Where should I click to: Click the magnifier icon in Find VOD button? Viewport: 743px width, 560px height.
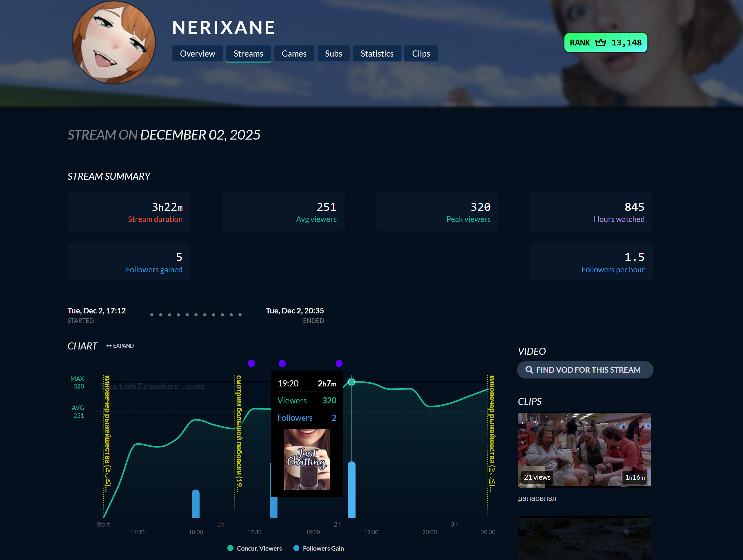click(529, 370)
